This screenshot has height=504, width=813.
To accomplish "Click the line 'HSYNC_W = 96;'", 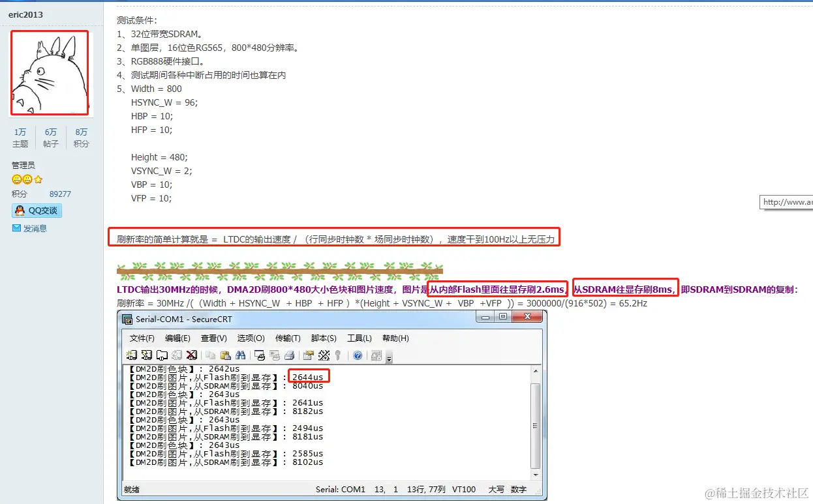I will click(x=164, y=102).
